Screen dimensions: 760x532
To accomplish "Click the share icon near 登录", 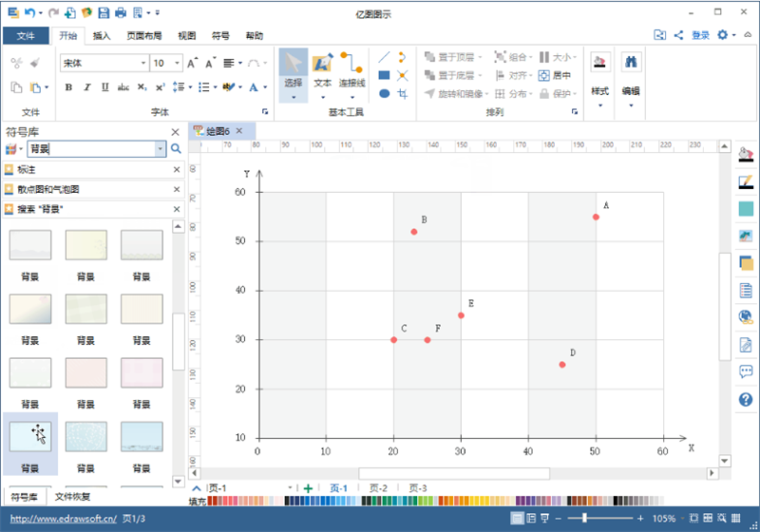I will tap(678, 35).
